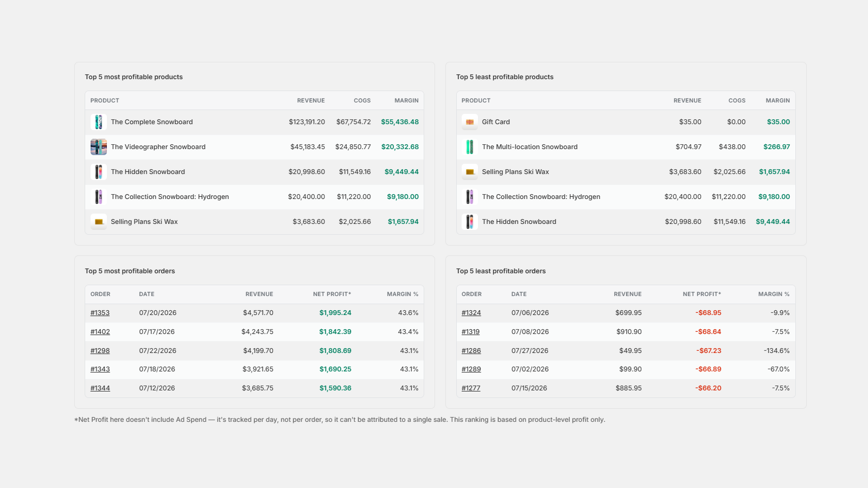The image size is (868, 488).
Task: Click REVENUE header in most profitable products
Action: click(x=311, y=101)
